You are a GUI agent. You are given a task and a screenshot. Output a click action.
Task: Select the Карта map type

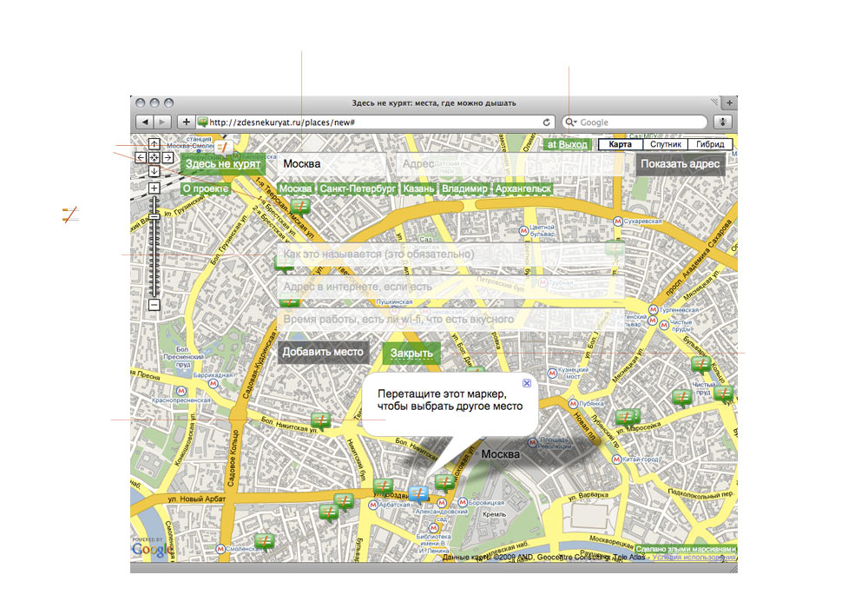[x=621, y=144]
